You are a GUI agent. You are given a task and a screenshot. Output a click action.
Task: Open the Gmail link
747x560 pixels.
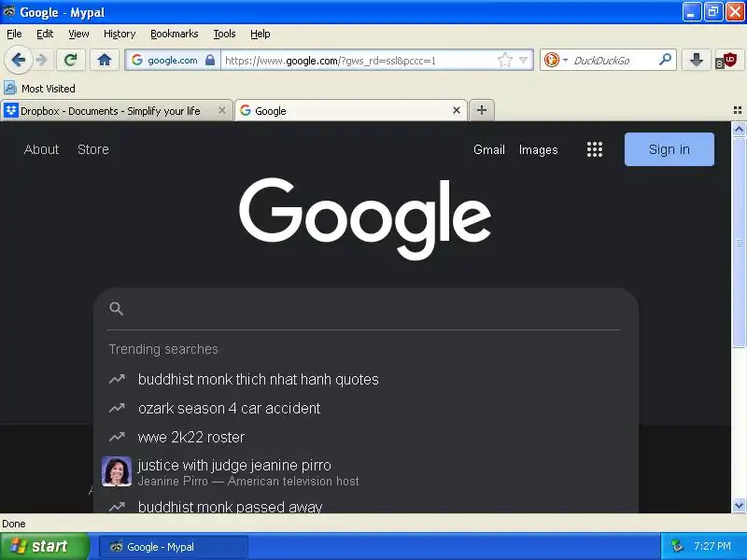(x=488, y=149)
